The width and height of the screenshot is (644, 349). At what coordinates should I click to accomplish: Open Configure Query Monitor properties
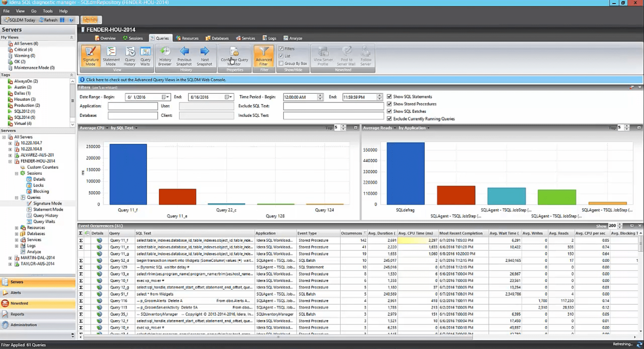[234, 56]
